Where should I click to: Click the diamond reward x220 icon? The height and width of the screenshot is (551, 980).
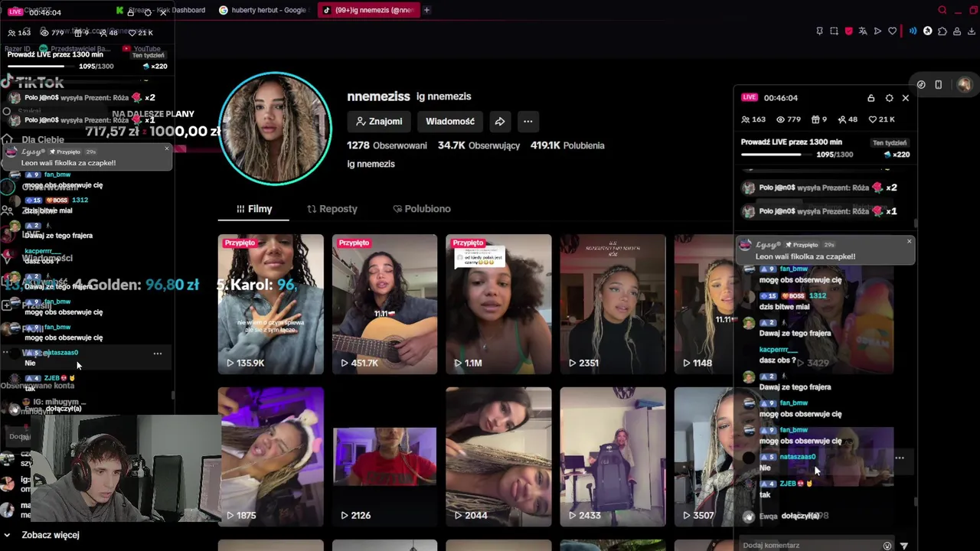[887, 155]
